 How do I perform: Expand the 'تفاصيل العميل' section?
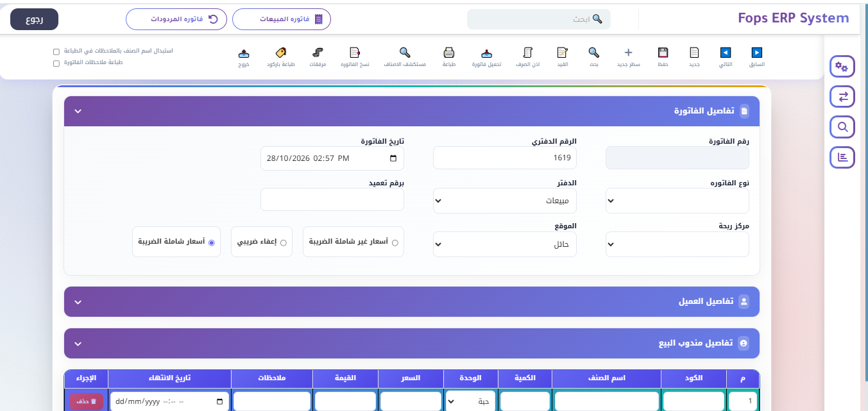[78, 301]
